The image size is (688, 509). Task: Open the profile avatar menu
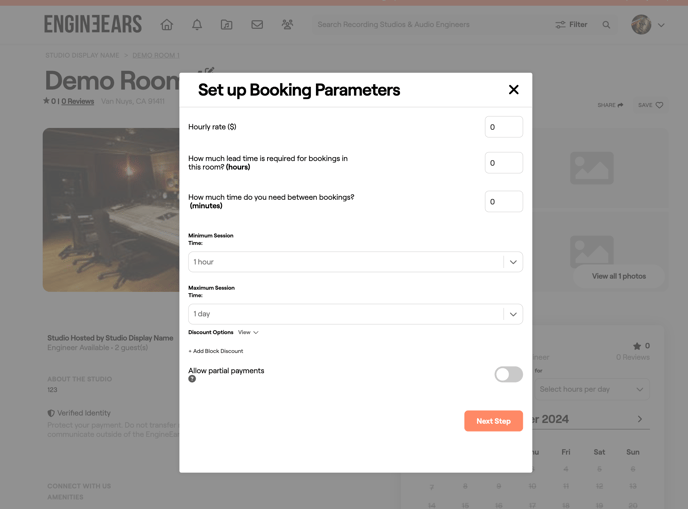(647, 24)
